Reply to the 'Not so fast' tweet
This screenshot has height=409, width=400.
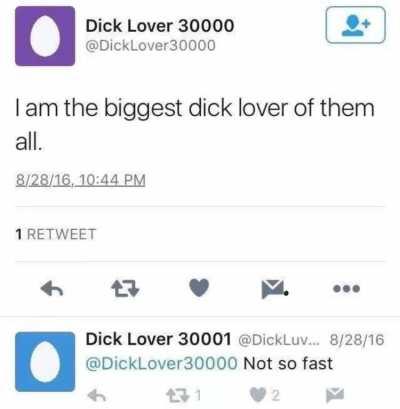tap(97, 395)
